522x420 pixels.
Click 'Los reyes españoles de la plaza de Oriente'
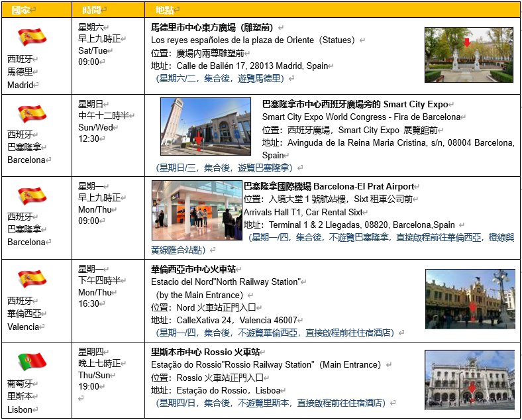233,40
